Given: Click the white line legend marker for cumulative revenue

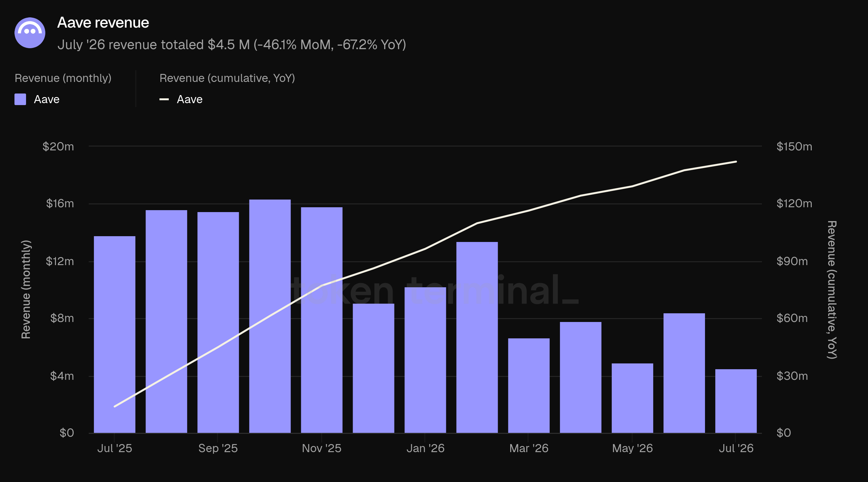Looking at the screenshot, I should (164, 99).
